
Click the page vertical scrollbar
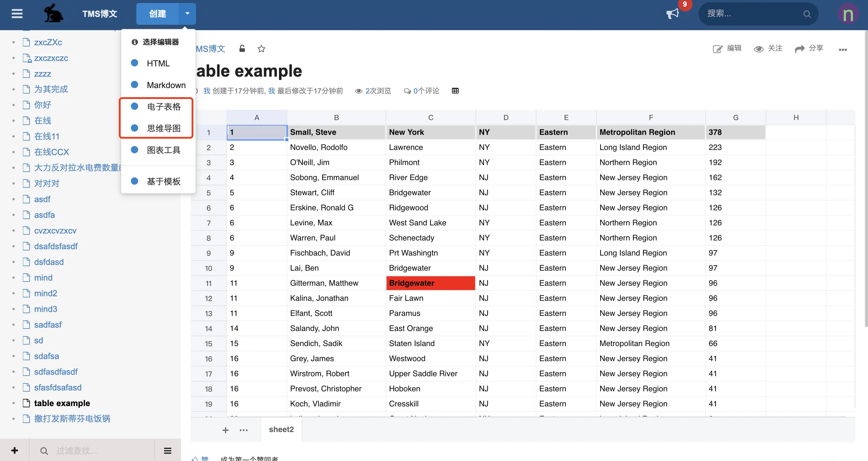[866, 179]
